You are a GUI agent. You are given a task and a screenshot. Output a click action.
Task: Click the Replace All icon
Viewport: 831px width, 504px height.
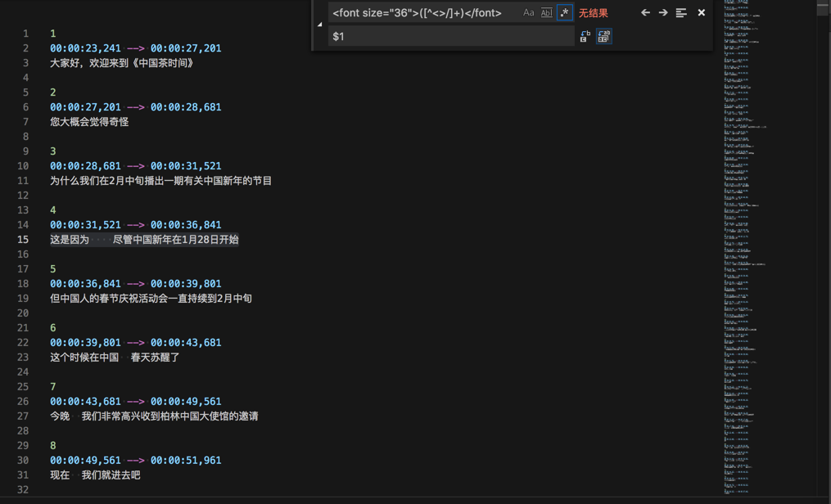point(603,36)
